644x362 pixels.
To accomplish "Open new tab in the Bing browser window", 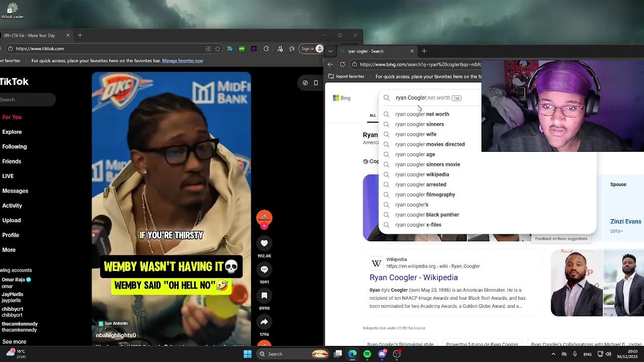I will click(424, 51).
